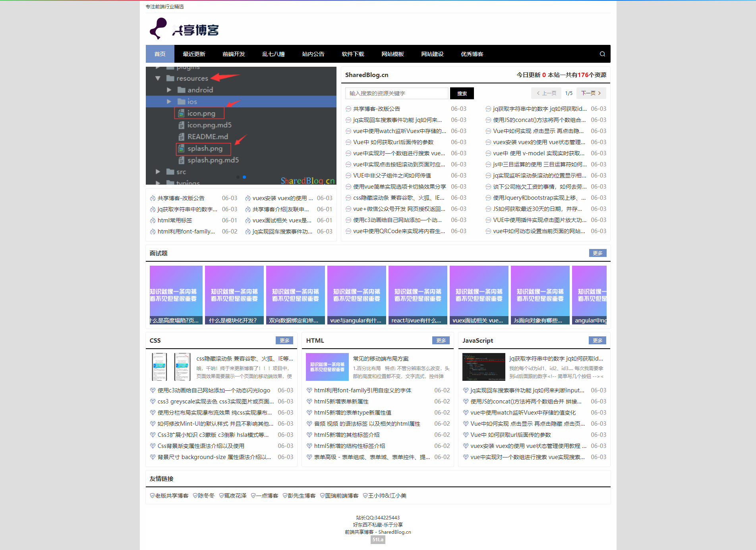Open 站内公告 navigation item

(313, 54)
